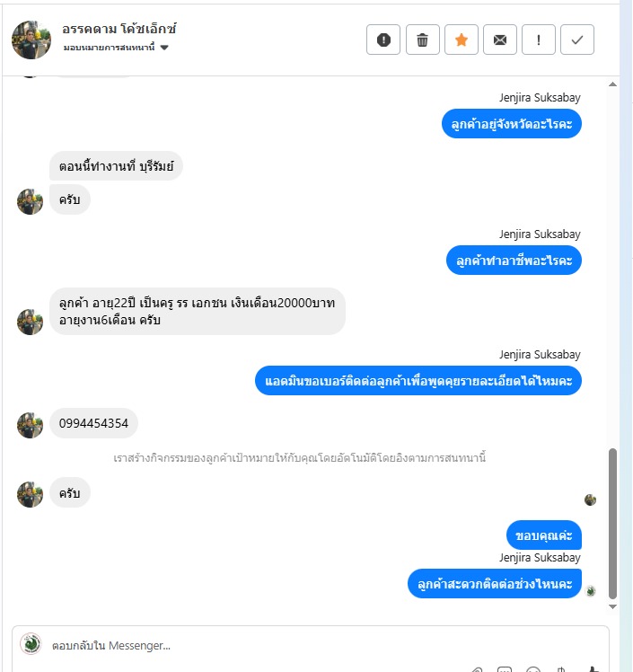Delete conversation using trash icon
Viewport: 633px width, 672px height.
coord(422,40)
